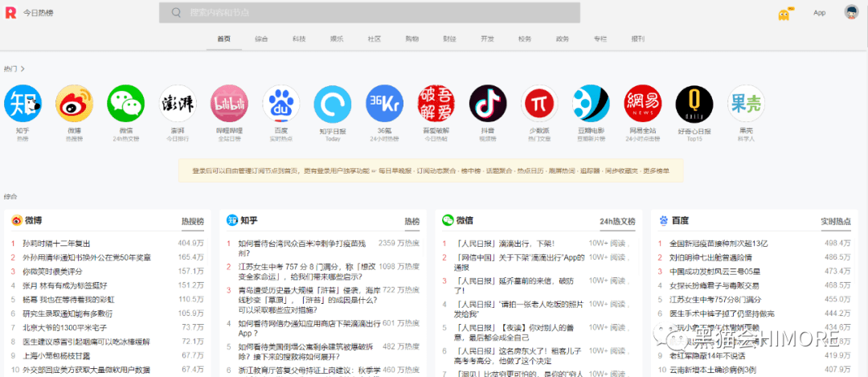The image size is (868, 377).
Task: Click the WeChat logo in 微信 card header
Action: point(448,220)
